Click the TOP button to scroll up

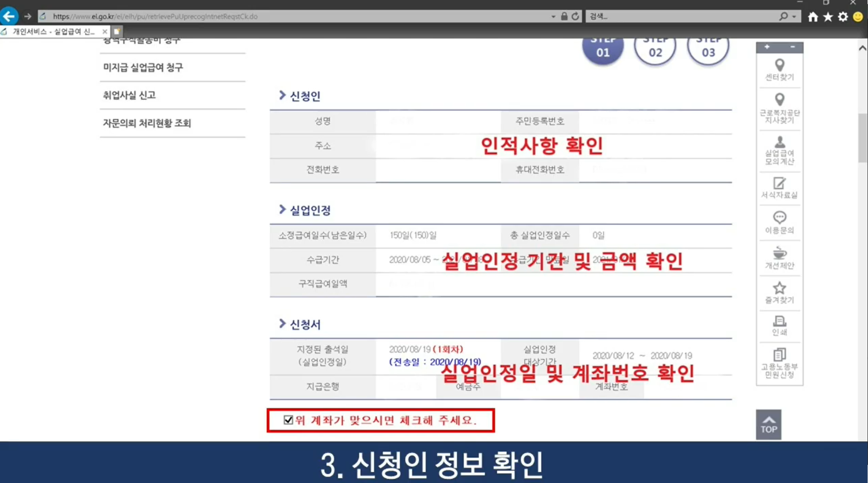(768, 424)
